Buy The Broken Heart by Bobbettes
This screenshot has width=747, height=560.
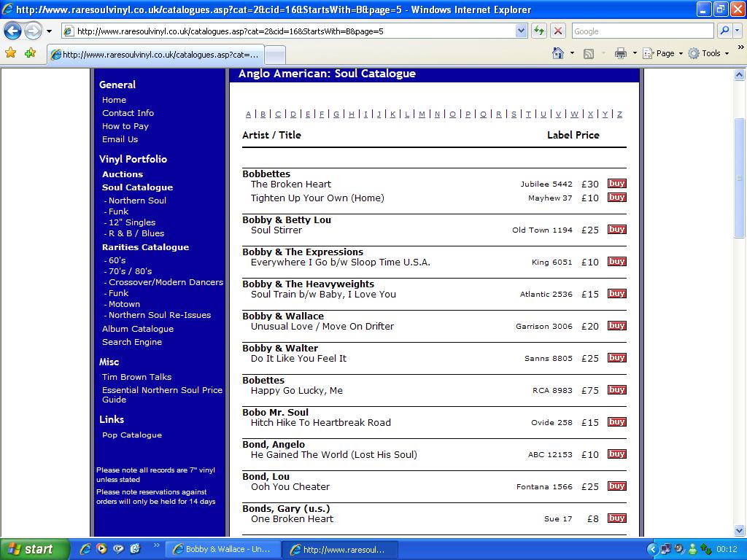click(616, 183)
